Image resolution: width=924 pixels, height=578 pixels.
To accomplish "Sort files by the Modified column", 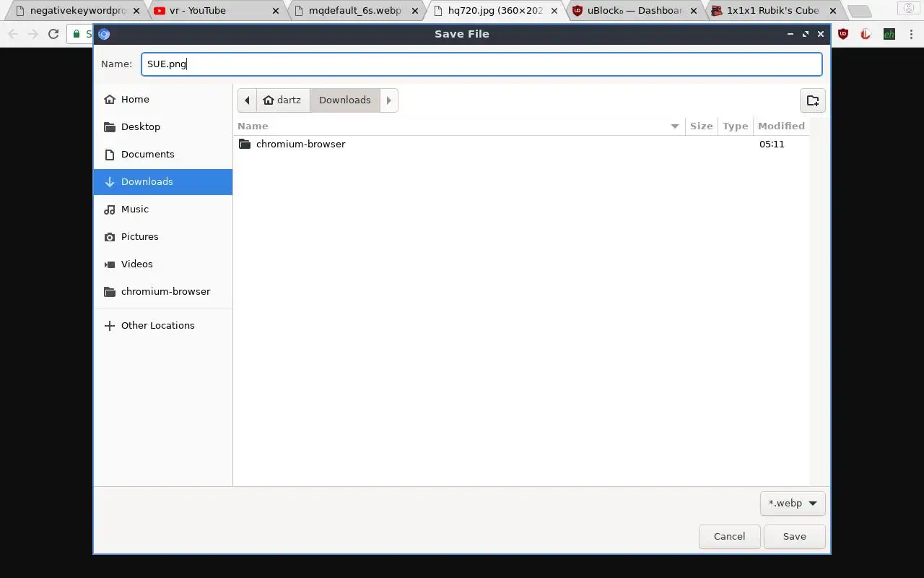I will [781, 126].
